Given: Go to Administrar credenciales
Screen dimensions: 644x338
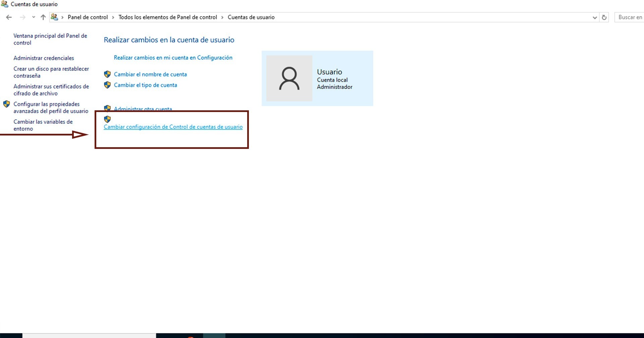Looking at the screenshot, I should [x=44, y=58].
